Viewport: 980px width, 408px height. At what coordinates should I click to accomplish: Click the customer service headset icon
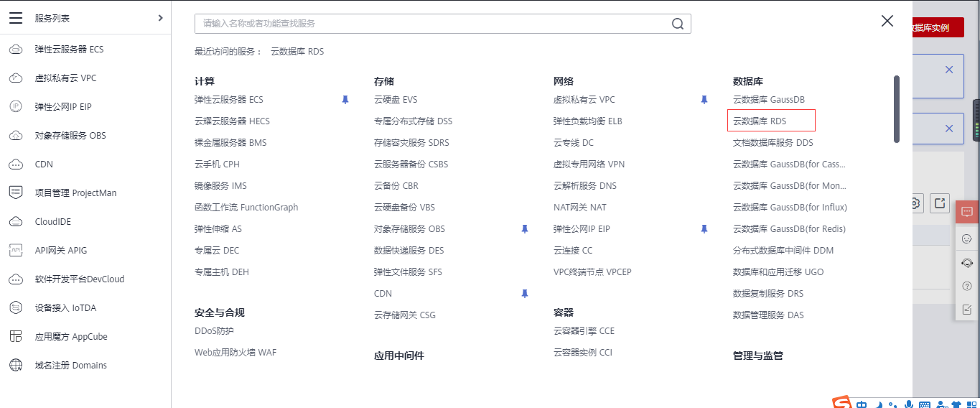(x=967, y=263)
